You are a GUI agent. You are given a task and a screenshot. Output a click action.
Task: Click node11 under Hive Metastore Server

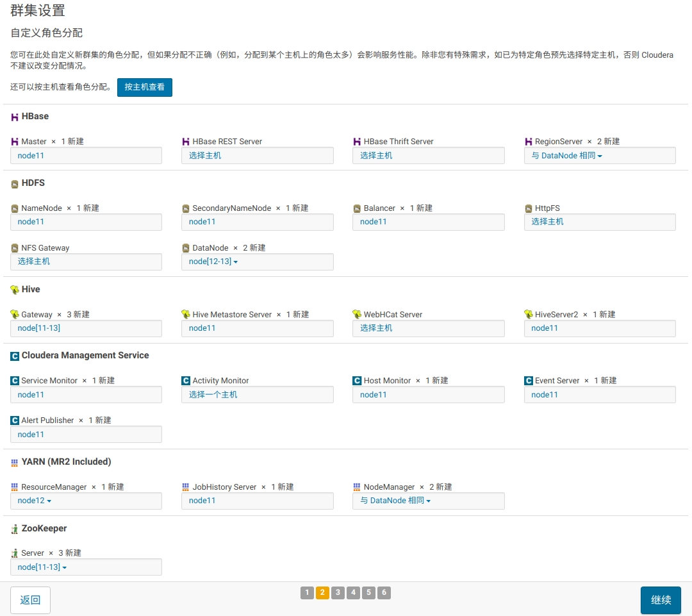[x=202, y=328]
